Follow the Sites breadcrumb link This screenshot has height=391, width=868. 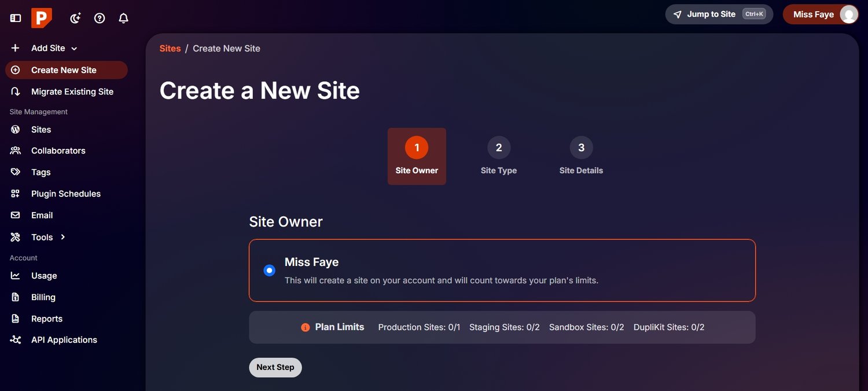point(170,49)
